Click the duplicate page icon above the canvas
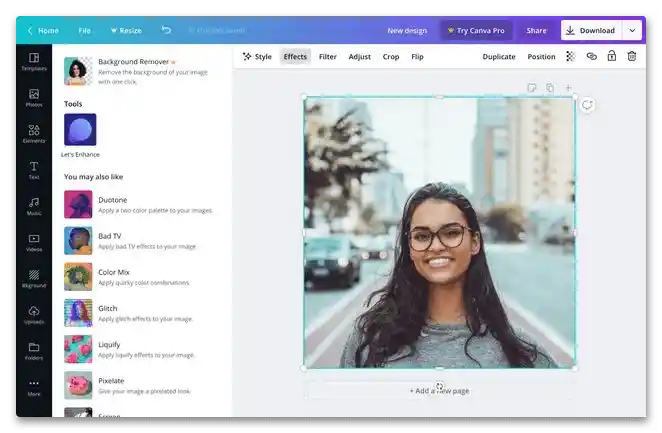The height and width of the screenshot is (433, 662). tap(550, 88)
